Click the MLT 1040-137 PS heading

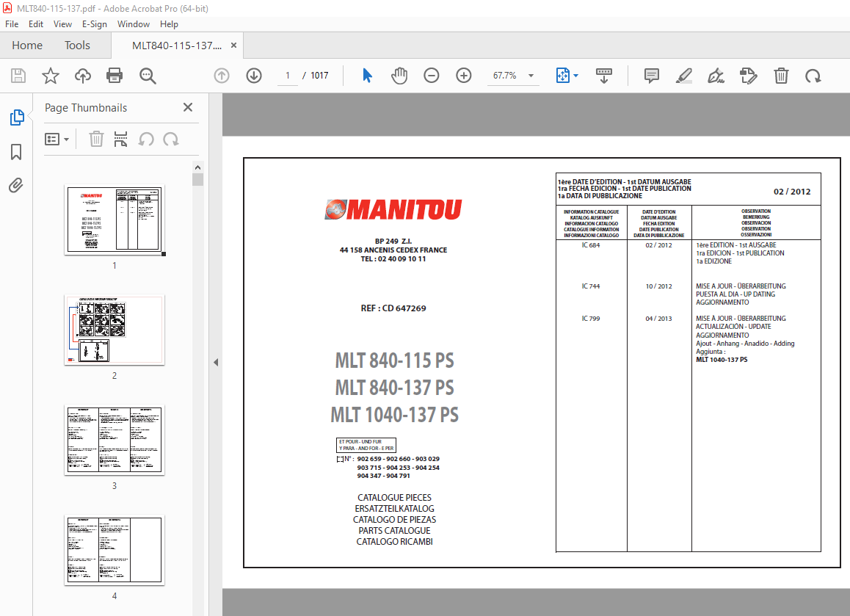click(x=395, y=415)
